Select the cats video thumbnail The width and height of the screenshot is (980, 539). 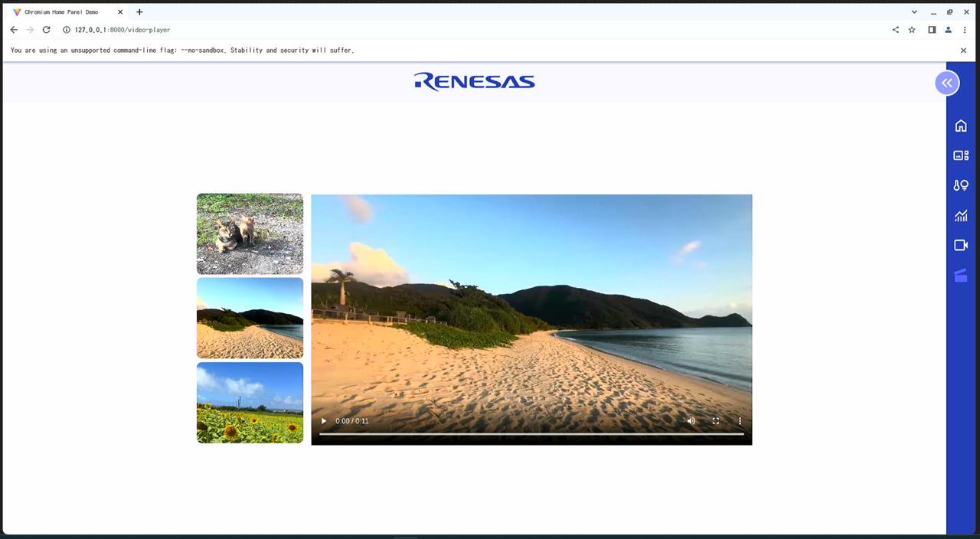click(x=250, y=234)
